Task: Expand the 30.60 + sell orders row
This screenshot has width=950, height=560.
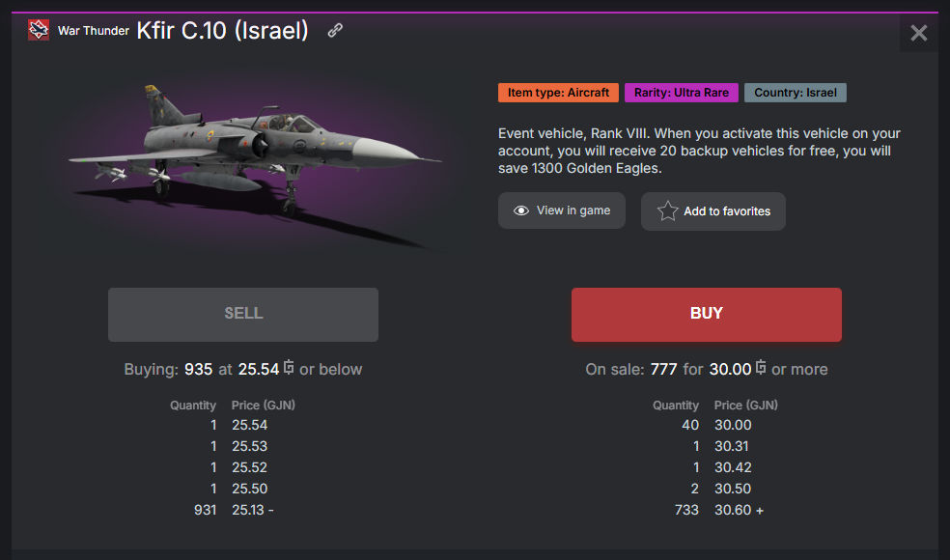Action: pyautogui.click(x=739, y=510)
